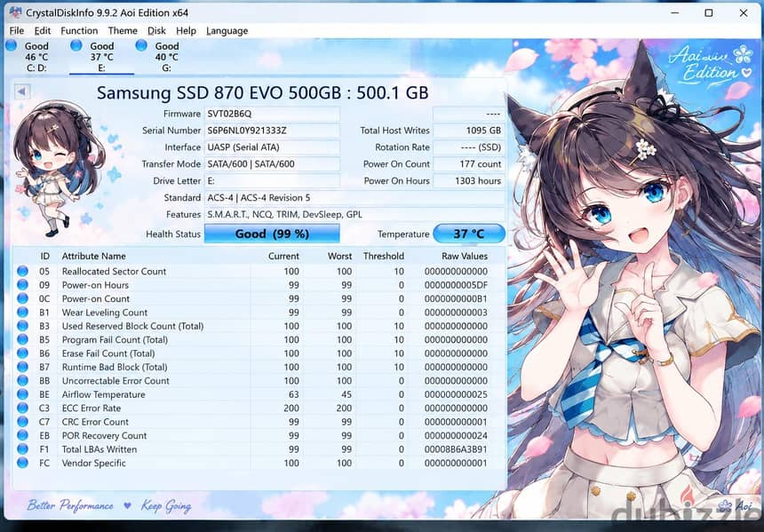Click the Good (99 %) health status button

(x=272, y=234)
